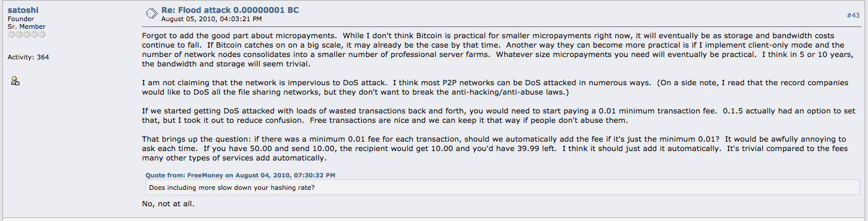Click the paragraph starting 'I am not claiming'
Image resolution: width=868 pixels, height=221 pixels.
point(495,88)
